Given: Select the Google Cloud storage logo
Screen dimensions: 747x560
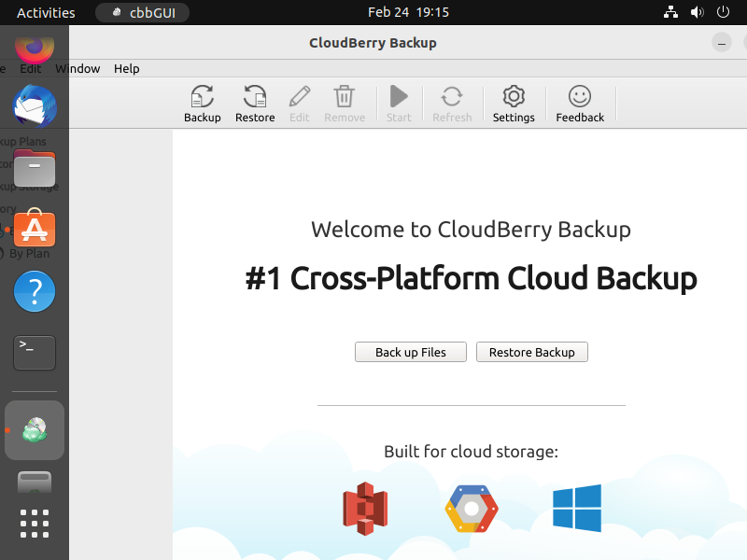Looking at the screenshot, I should 472,509.
